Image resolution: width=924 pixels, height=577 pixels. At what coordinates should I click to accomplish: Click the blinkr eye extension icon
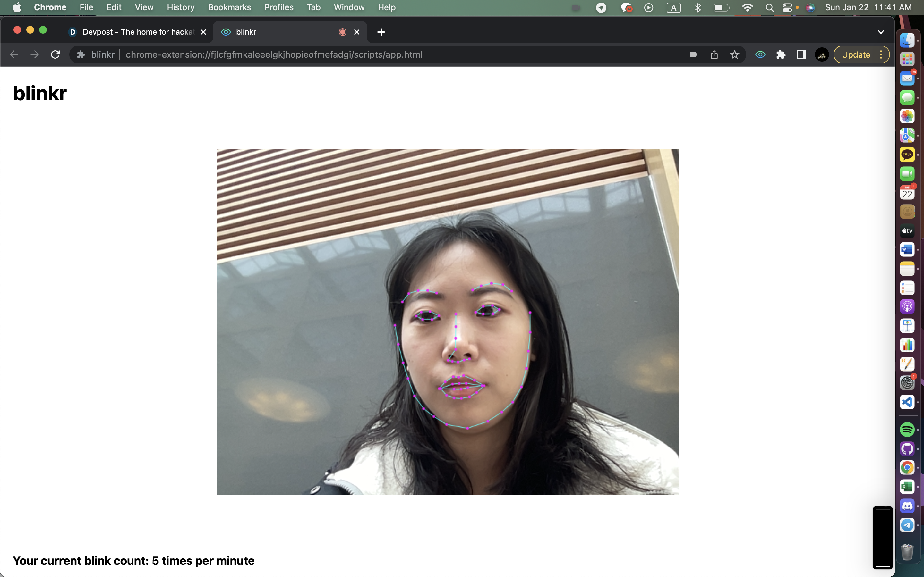[x=760, y=54]
